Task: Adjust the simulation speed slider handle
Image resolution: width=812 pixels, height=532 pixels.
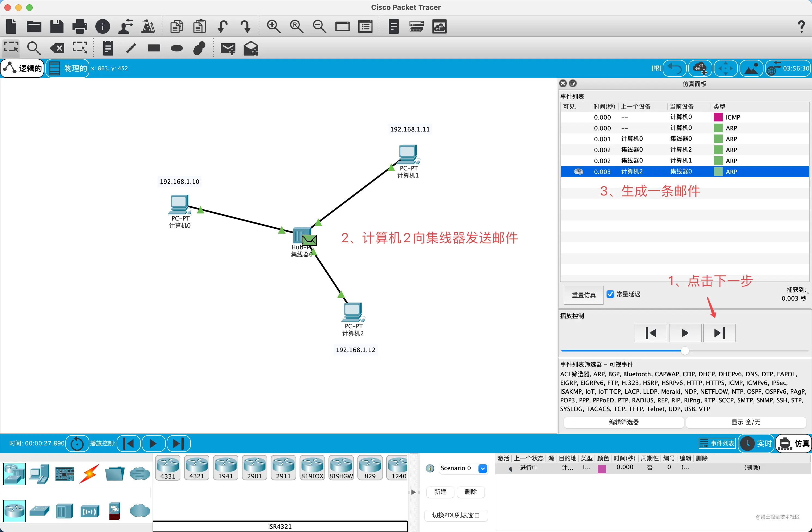Action: (x=685, y=350)
